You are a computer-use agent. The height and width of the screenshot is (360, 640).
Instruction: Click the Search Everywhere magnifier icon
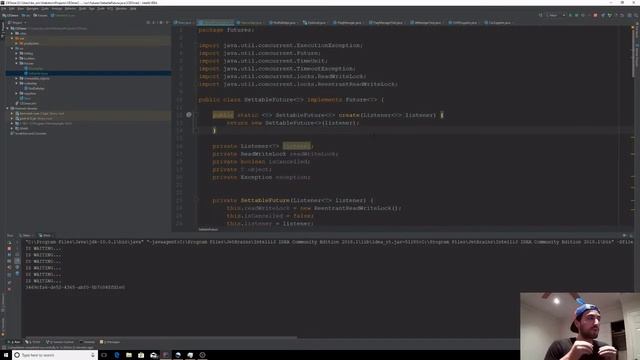[x=636, y=16]
